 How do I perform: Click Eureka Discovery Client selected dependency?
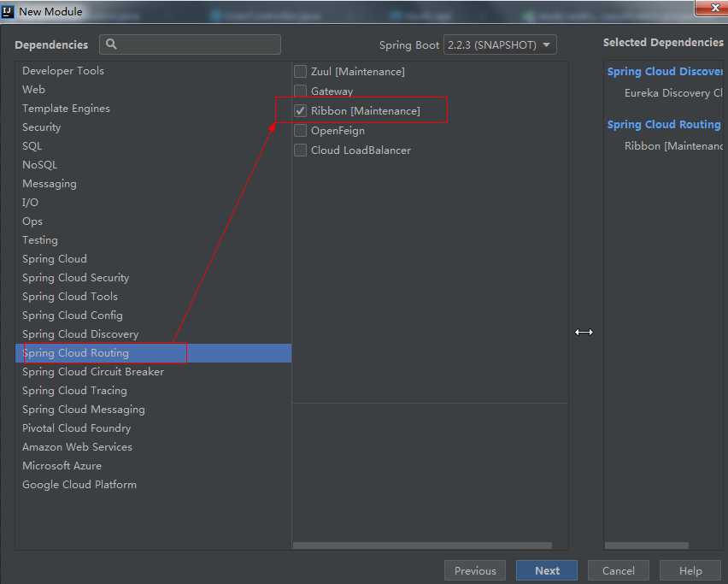point(673,93)
